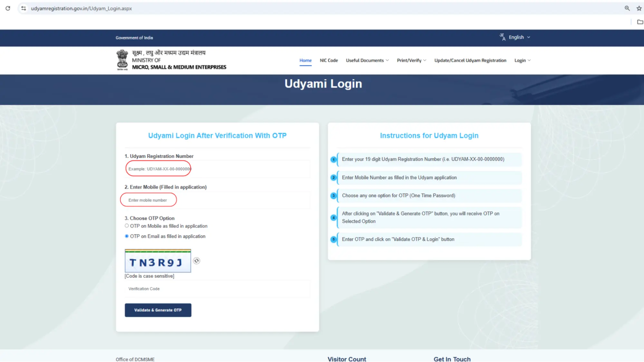
Task: Click the Government of India emblem logo
Action: 122,60
